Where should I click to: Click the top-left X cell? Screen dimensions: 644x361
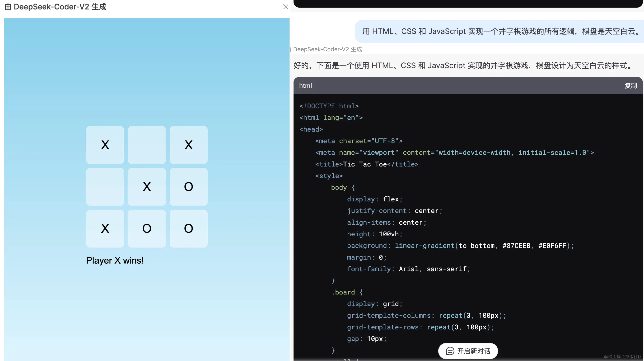click(x=105, y=145)
